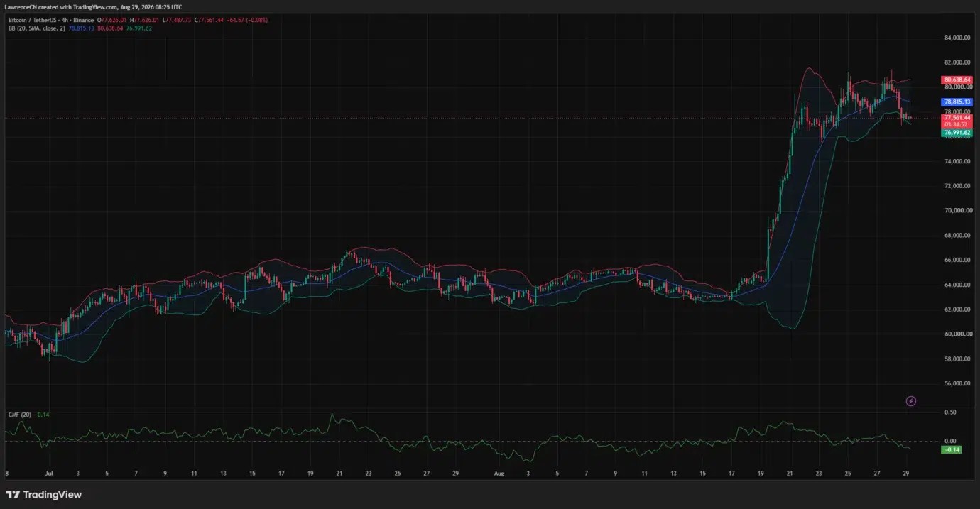Click the blue 78,815.13 value in BB legend
The height and width of the screenshot is (509, 980).
(81, 28)
